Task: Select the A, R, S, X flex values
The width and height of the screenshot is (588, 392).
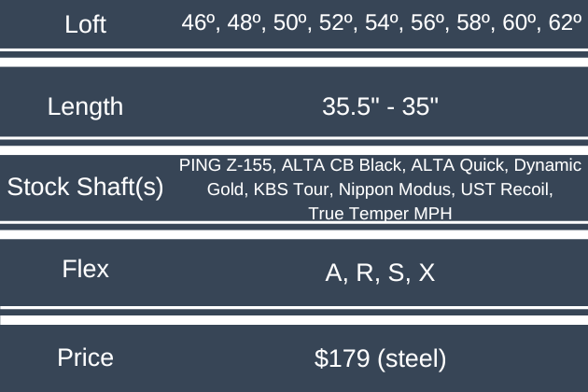Action: (380, 272)
